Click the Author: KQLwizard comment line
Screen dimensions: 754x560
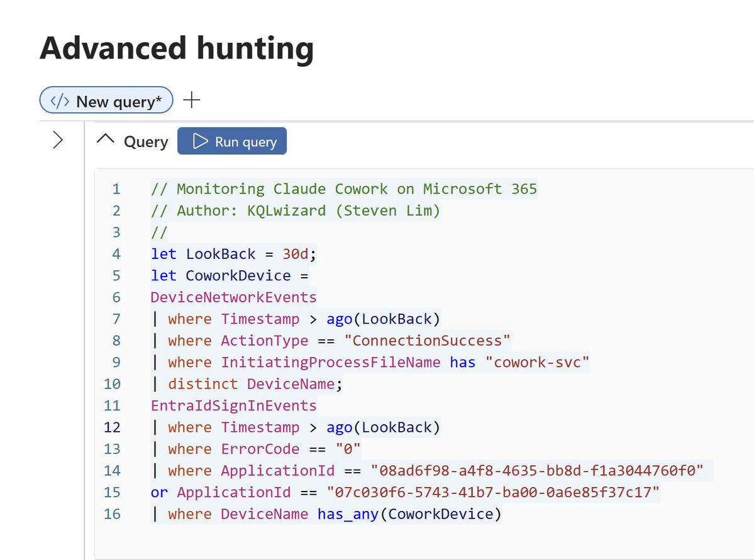click(x=296, y=211)
